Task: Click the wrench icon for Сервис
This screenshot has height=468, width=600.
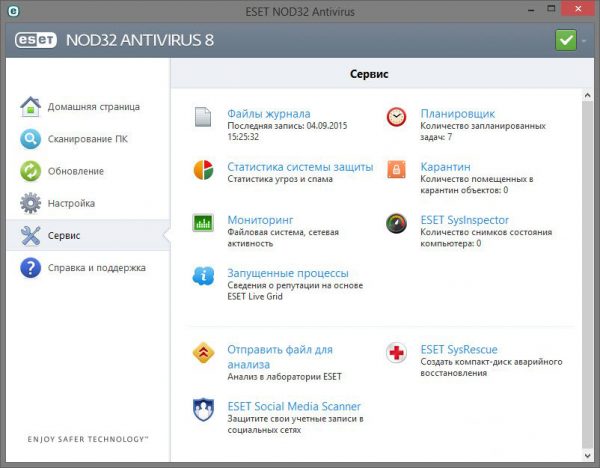Action: (31, 235)
